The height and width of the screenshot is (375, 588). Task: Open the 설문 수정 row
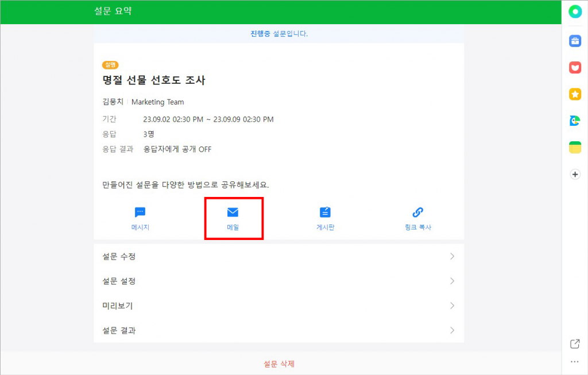pyautogui.click(x=279, y=257)
